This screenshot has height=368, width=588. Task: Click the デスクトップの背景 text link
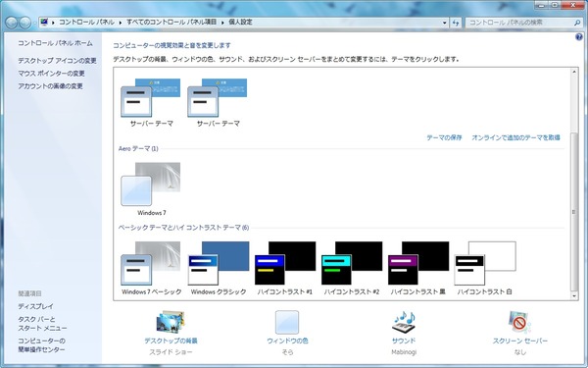[171, 341]
